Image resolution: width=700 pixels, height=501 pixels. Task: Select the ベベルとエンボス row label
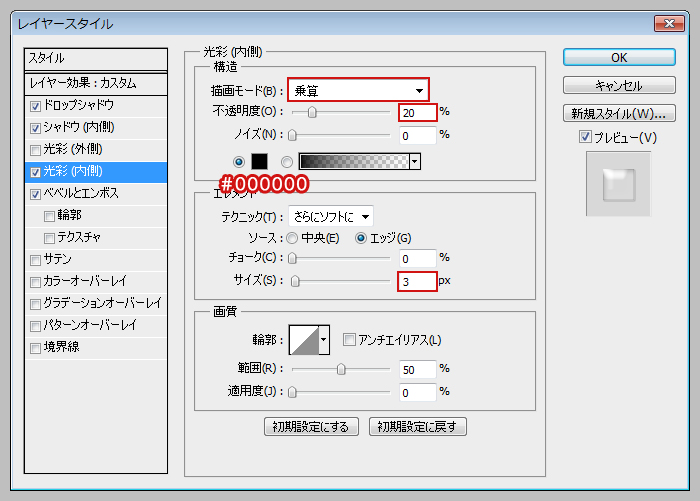pos(81,193)
